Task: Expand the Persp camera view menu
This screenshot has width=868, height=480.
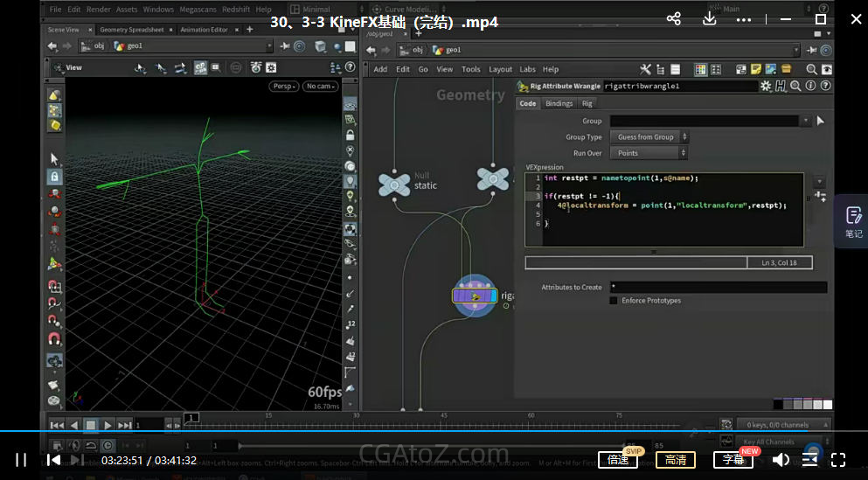Action: pyautogui.click(x=283, y=87)
